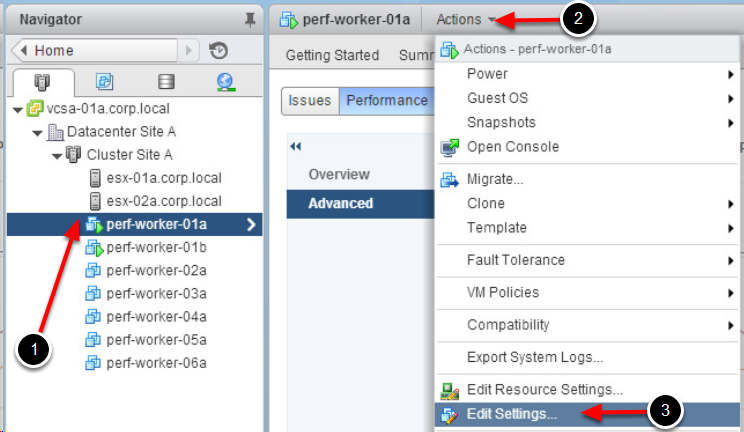Click the VM icon in Actions menu header
The image size is (744, 432).
pos(449,49)
